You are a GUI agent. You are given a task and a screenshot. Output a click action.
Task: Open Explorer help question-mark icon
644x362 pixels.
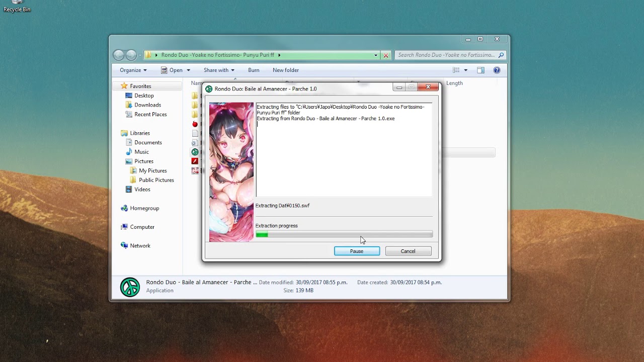(x=497, y=70)
